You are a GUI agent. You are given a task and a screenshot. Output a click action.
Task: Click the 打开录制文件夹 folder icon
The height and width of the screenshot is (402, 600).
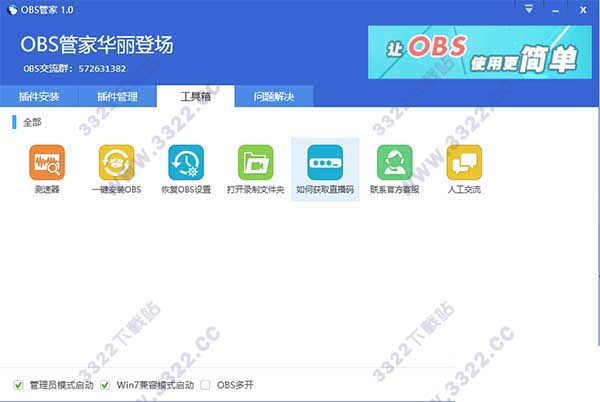pos(256,163)
